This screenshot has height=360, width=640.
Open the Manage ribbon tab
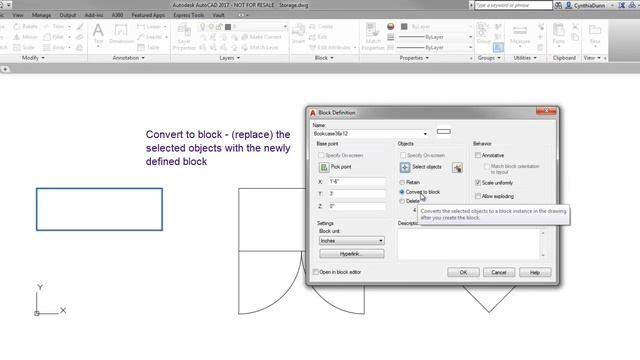41,15
